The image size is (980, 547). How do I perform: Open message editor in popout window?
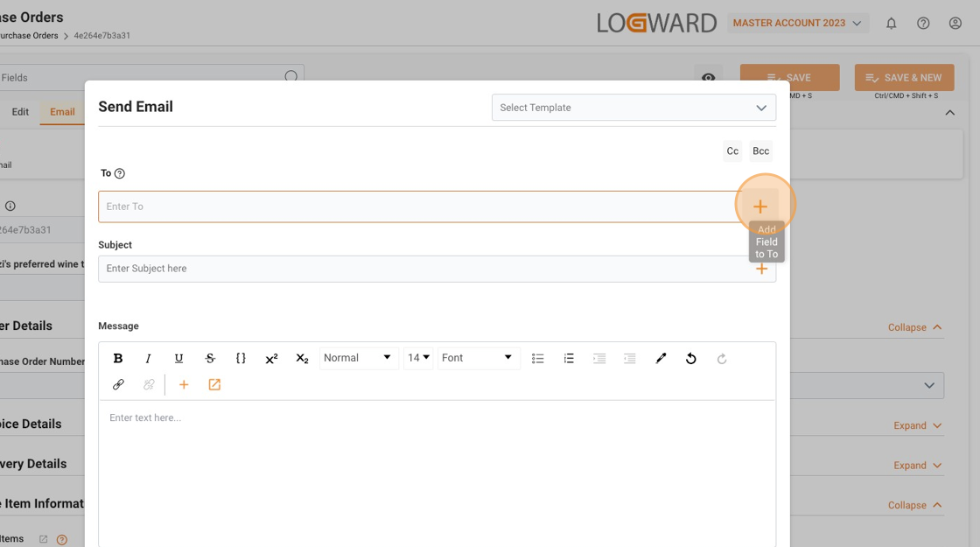click(214, 384)
